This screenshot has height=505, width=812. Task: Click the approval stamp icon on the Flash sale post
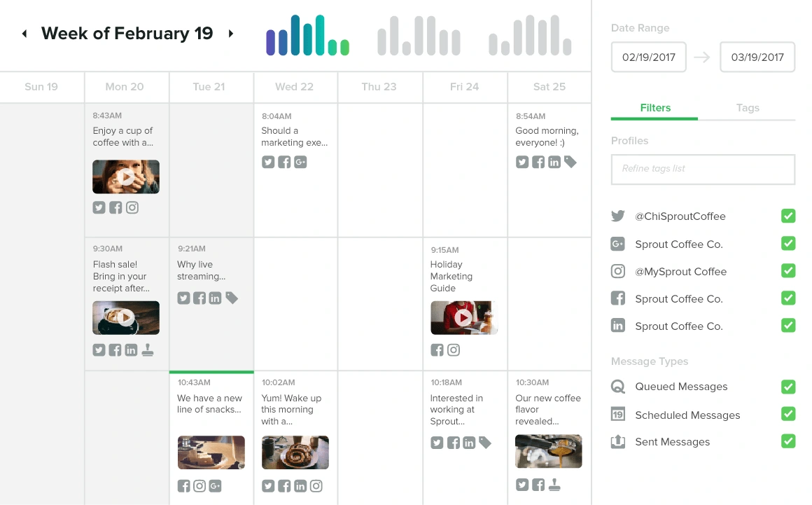(x=148, y=350)
